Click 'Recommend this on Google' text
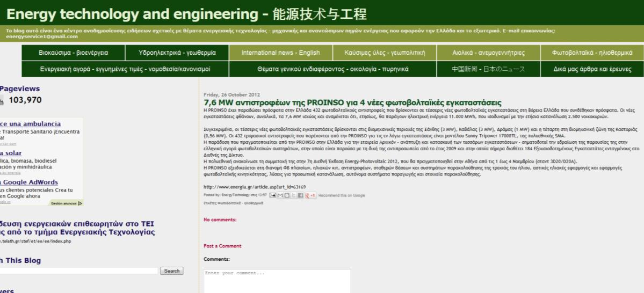This screenshot has width=644, height=293. pyautogui.click(x=342, y=195)
